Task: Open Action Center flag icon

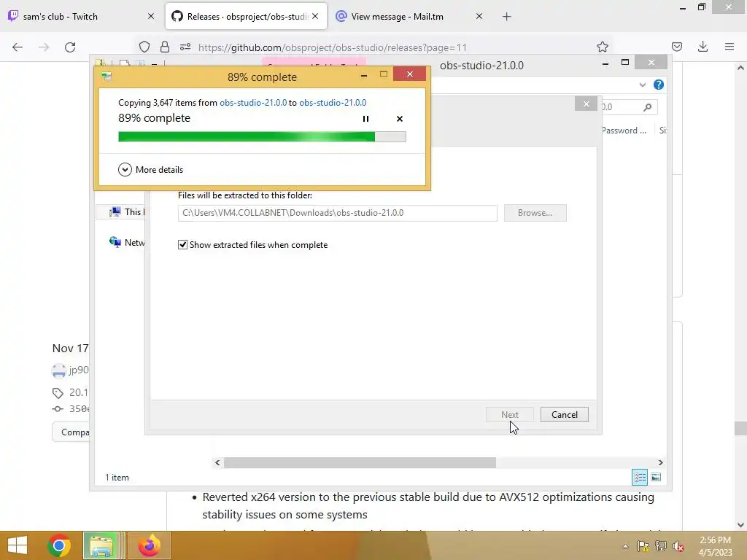Action: [643, 546]
